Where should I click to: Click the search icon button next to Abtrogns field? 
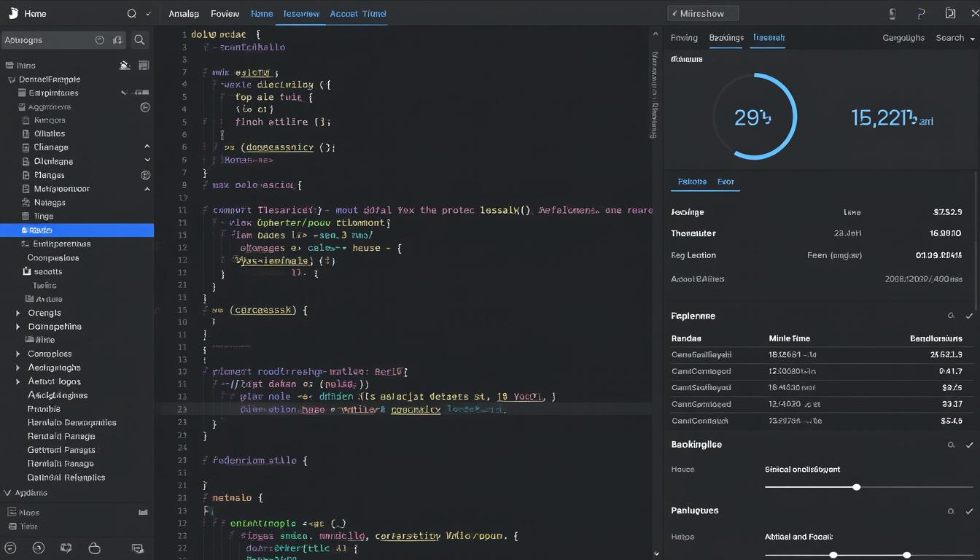tap(139, 40)
